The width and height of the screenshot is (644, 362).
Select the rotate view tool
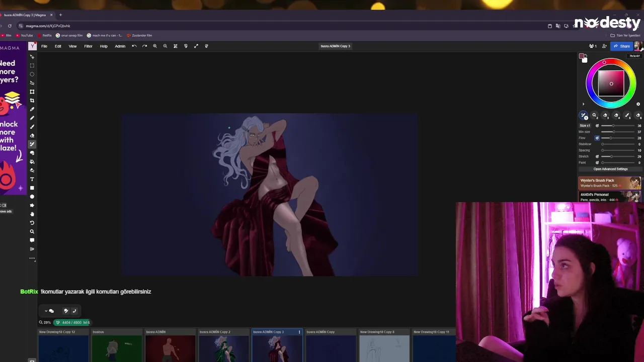tap(32, 223)
